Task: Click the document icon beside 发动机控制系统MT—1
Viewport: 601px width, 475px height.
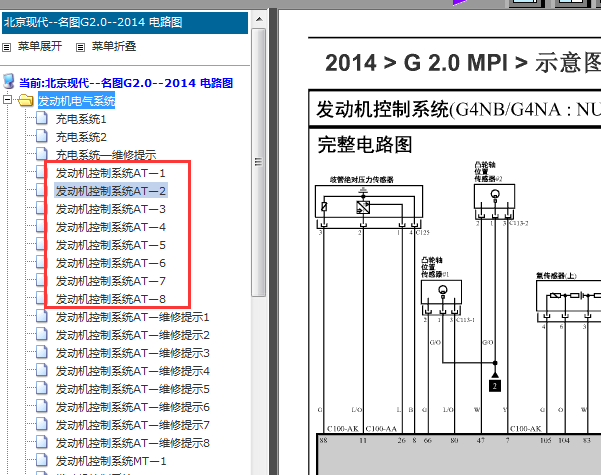Action: [x=42, y=461]
